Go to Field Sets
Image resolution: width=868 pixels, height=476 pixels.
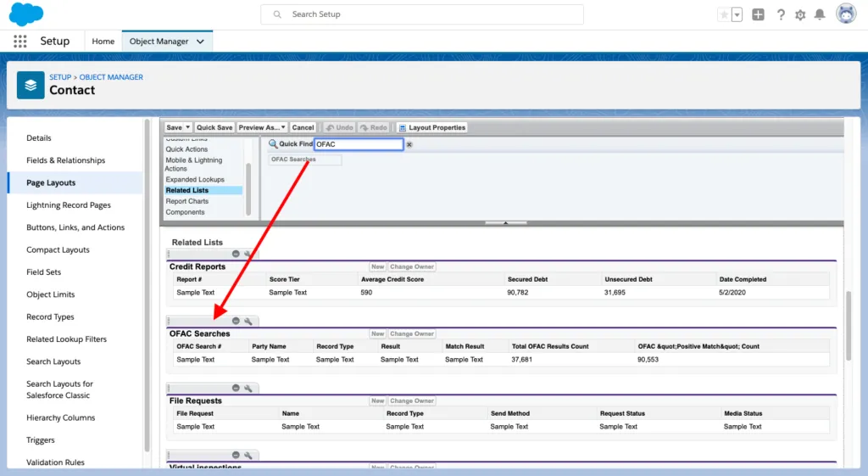click(44, 272)
